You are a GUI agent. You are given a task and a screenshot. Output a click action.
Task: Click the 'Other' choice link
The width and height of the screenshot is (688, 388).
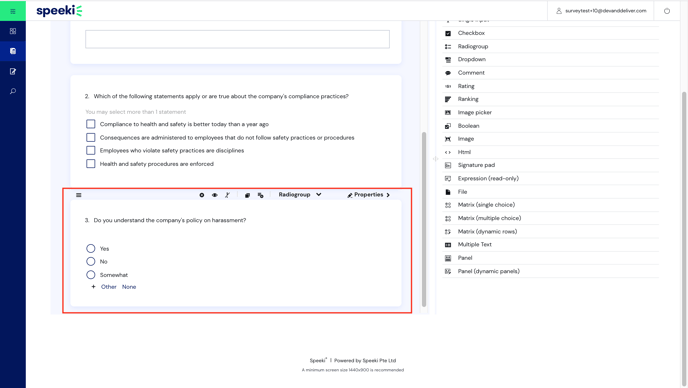108,287
